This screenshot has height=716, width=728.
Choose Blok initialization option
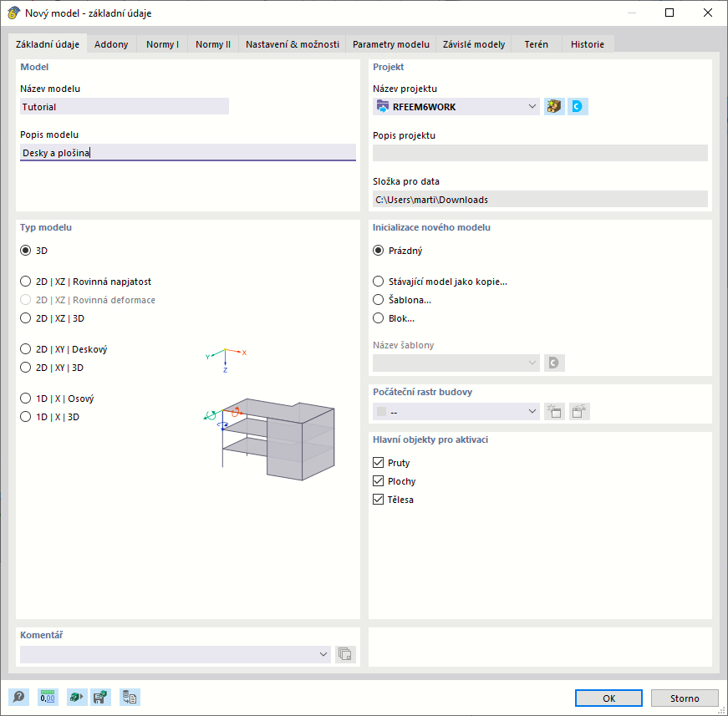click(379, 318)
